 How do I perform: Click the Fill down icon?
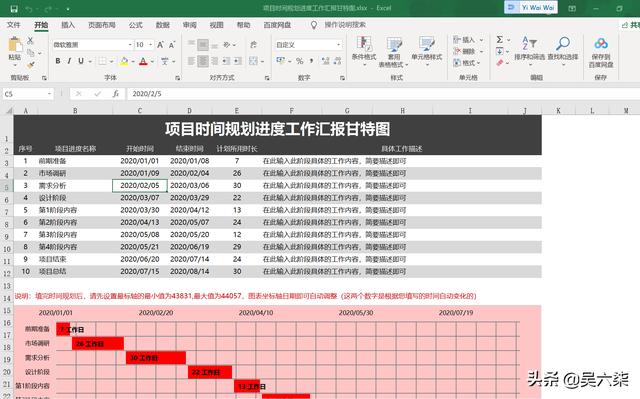500,51
